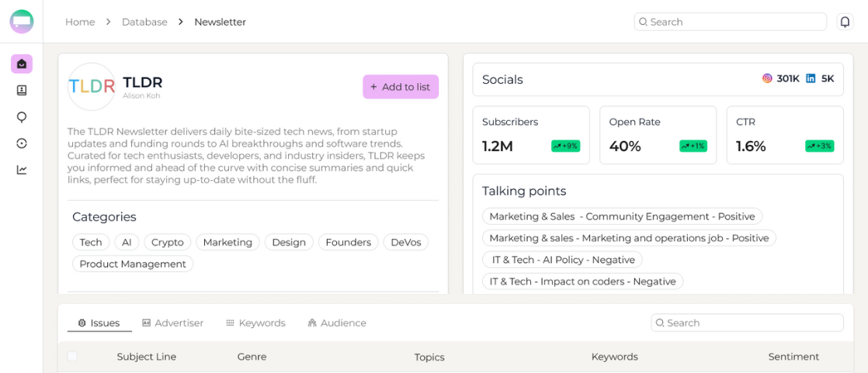Click the author name Alison Koh
This screenshot has height=373, width=868.
coord(142,95)
